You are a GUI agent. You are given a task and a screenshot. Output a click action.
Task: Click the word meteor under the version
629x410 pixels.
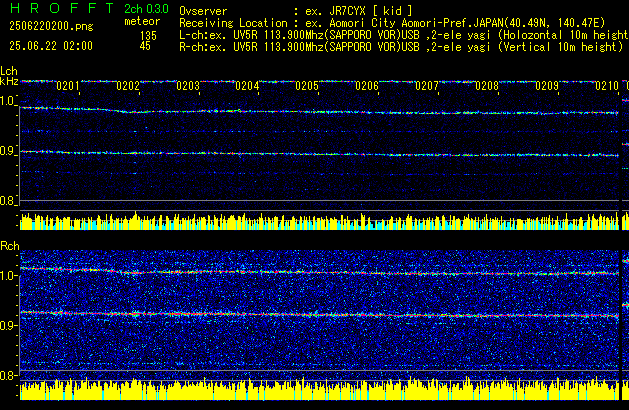(142, 21)
